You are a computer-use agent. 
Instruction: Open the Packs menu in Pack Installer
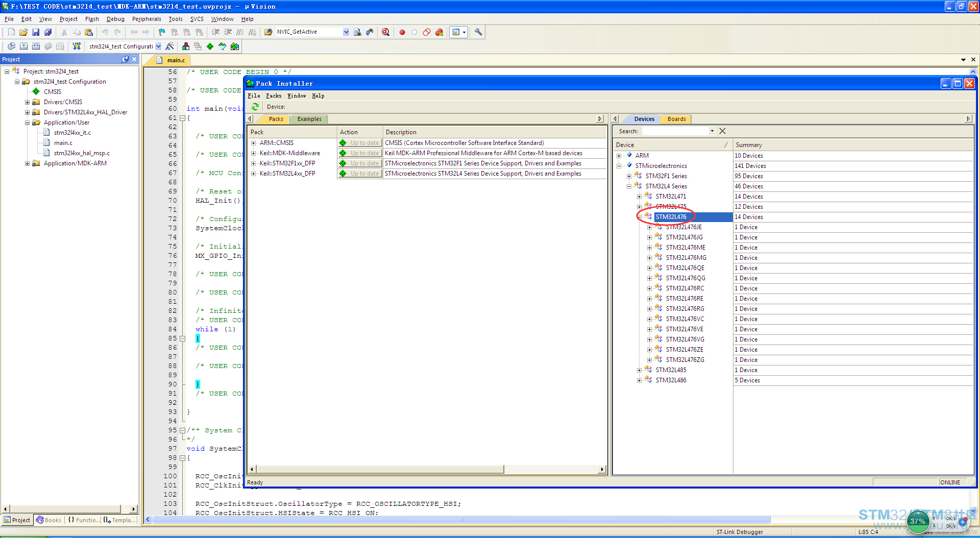pyautogui.click(x=274, y=95)
